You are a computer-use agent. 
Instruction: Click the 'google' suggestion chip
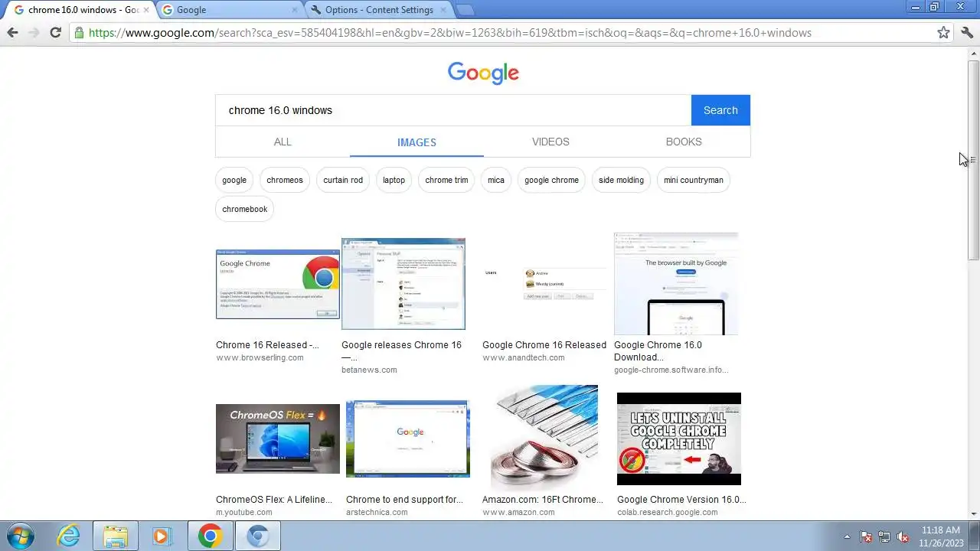point(234,180)
